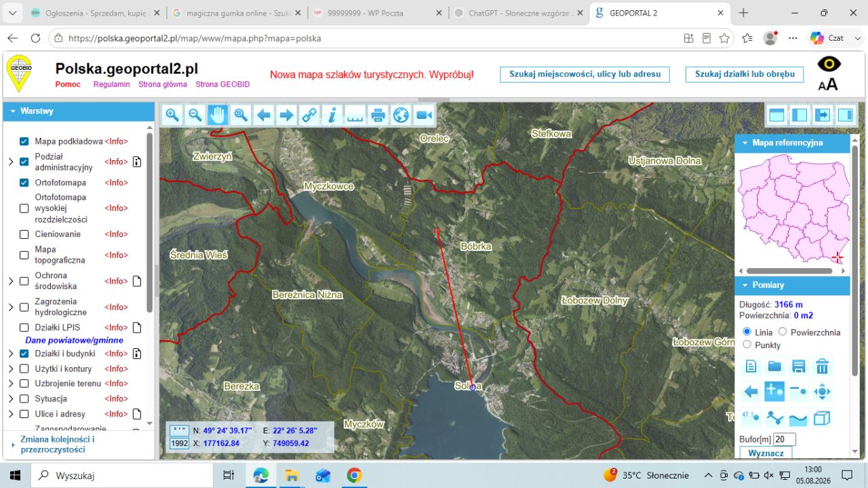Select the zoom to rectangle tool
Screen dimensions: 868x488
pos(241,115)
